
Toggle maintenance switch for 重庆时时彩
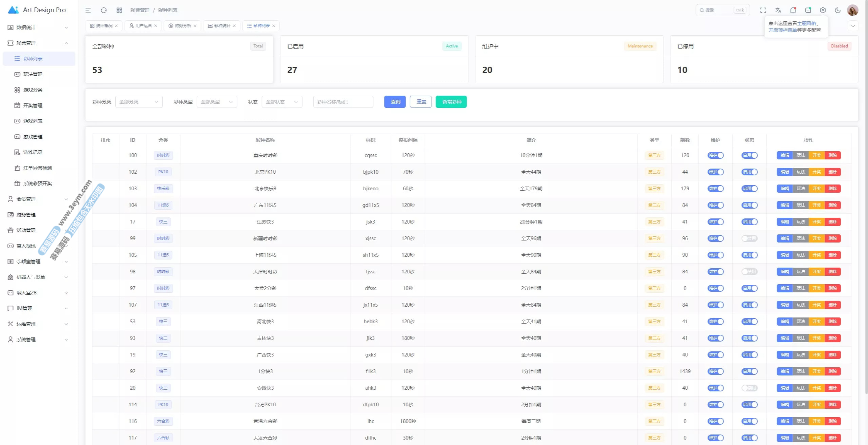(x=715, y=155)
